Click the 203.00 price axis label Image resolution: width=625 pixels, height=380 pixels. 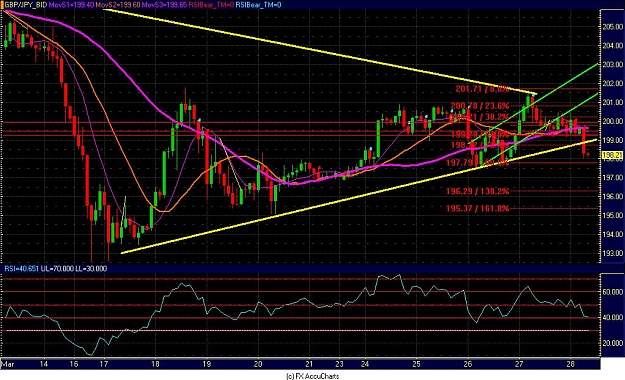pyautogui.click(x=613, y=65)
